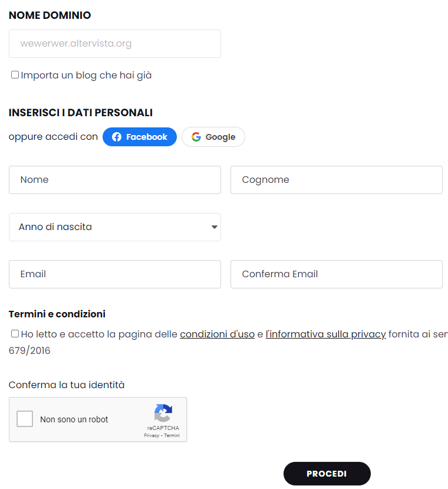Click the Cognome input field
This screenshot has width=448, height=489.
point(336,180)
